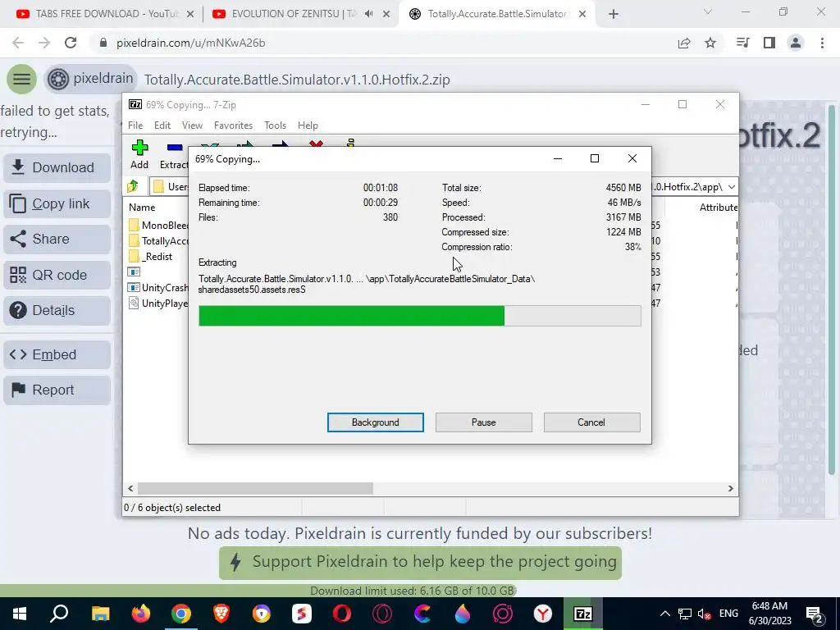840x630 pixels.
Task: Send extraction to Background
Action: tap(376, 422)
